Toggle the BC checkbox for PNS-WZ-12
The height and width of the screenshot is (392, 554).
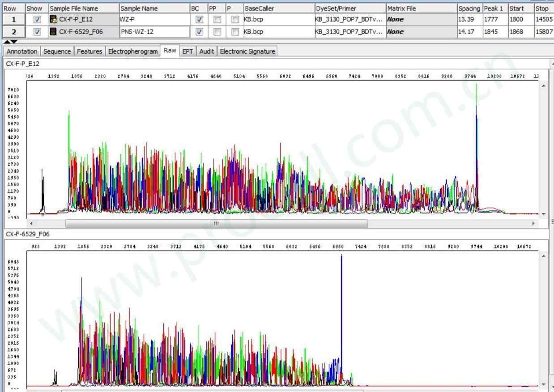199,32
